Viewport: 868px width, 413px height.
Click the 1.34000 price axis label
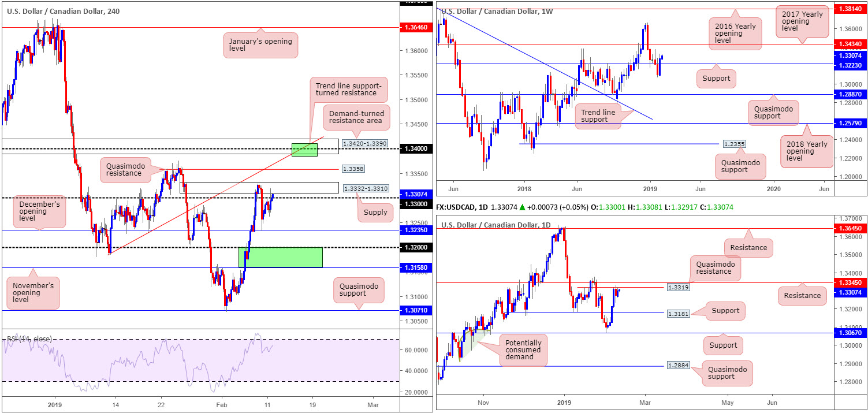click(x=415, y=148)
